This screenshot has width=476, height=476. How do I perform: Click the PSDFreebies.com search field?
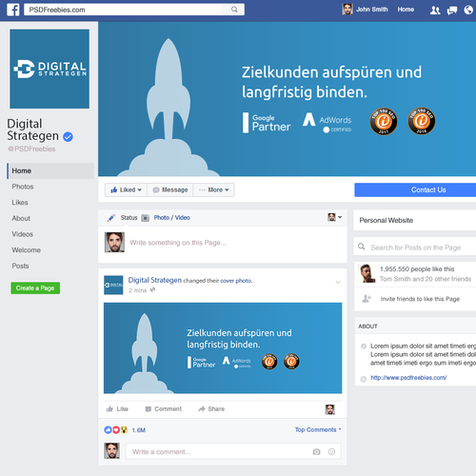(x=134, y=10)
